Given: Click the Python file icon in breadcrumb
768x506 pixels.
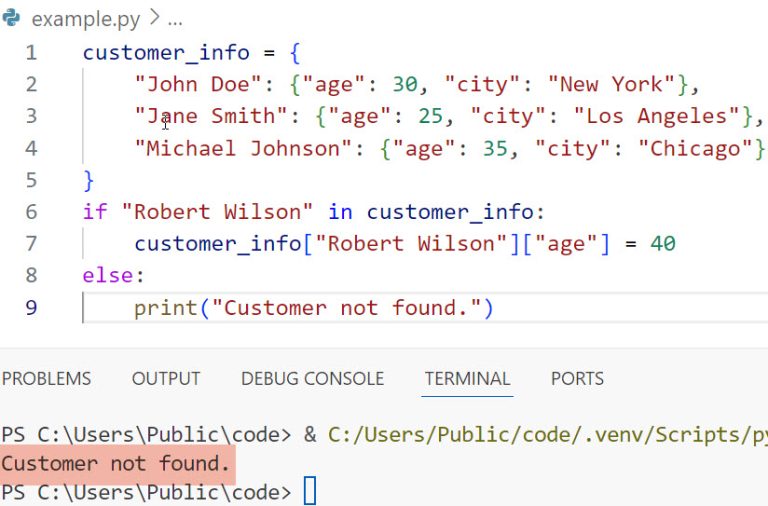Looking at the screenshot, I should pyautogui.click(x=11, y=18).
